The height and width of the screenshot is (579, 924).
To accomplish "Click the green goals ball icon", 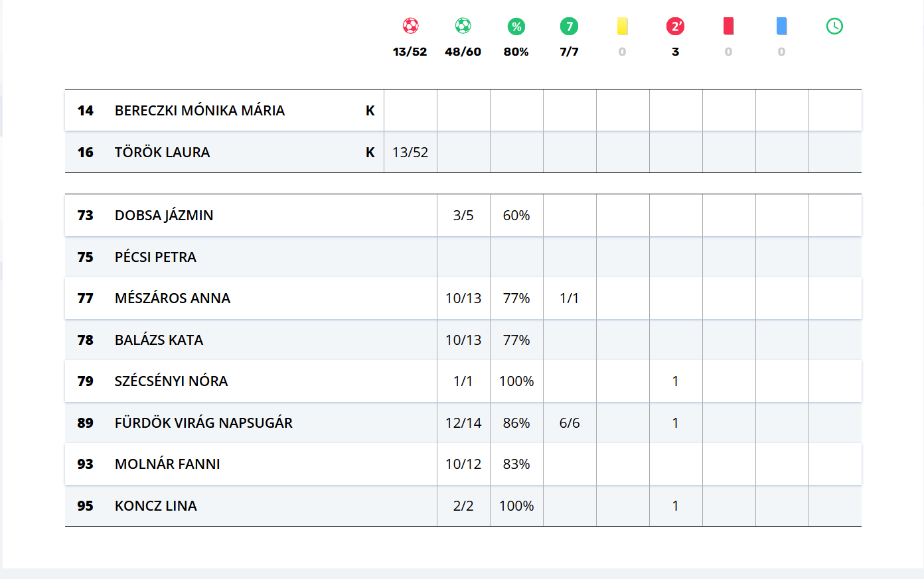I will (463, 26).
